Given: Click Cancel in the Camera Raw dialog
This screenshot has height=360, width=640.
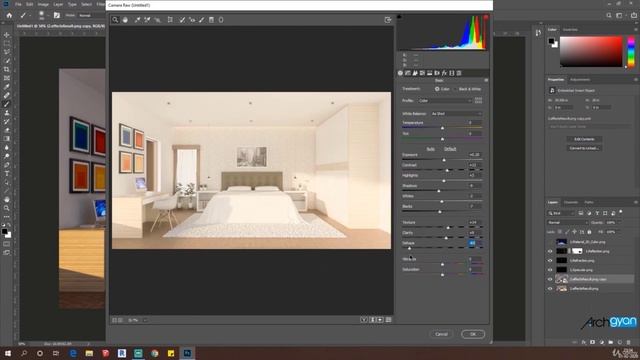Looking at the screenshot, I should tap(441, 334).
